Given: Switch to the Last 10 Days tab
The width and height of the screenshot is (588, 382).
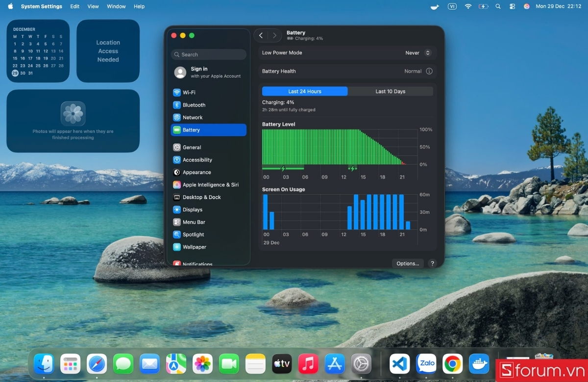Looking at the screenshot, I should click(x=391, y=91).
